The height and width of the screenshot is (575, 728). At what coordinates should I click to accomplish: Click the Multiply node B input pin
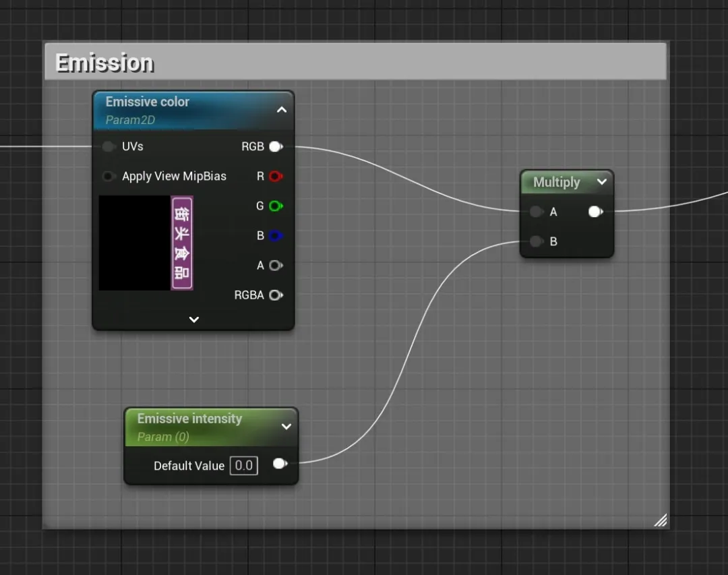pos(537,241)
